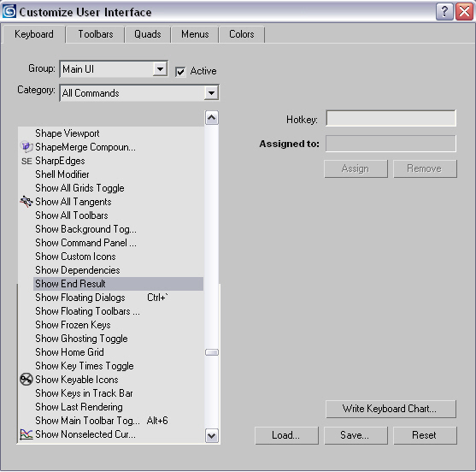The width and height of the screenshot is (476, 472).
Task: Select Show Home Grid entry
Action: click(x=69, y=352)
